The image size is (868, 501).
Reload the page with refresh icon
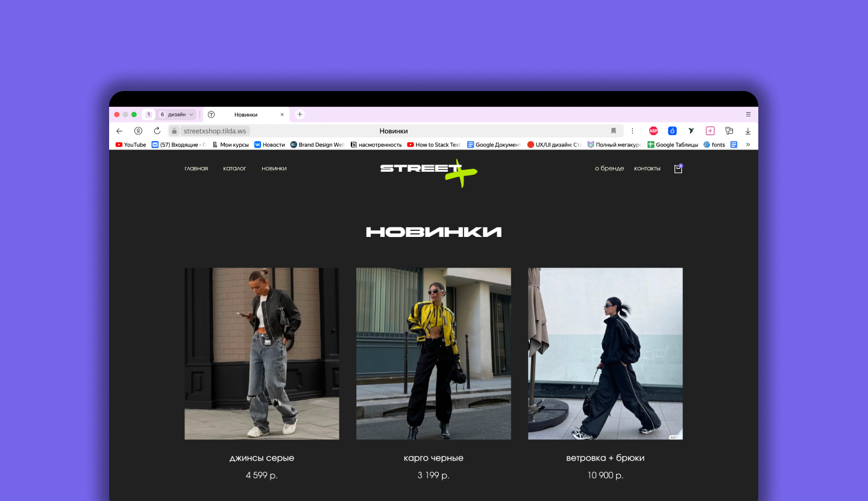[x=157, y=131]
